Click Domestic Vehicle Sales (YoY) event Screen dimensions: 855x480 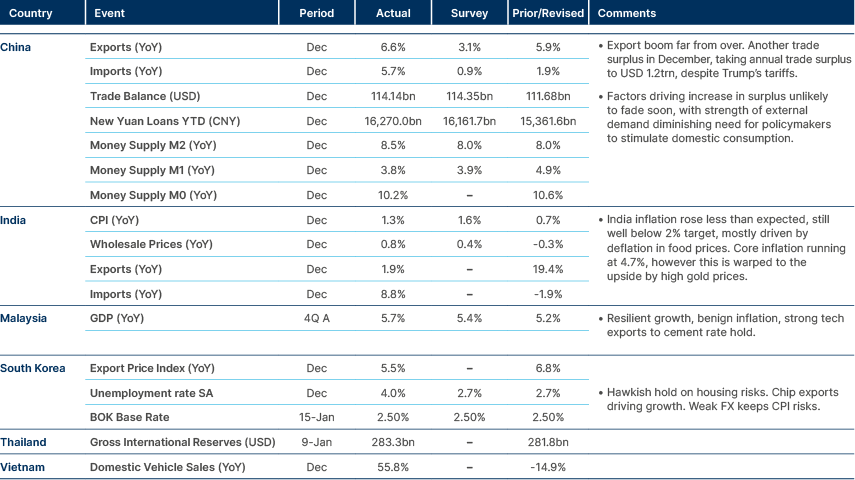coord(167,467)
